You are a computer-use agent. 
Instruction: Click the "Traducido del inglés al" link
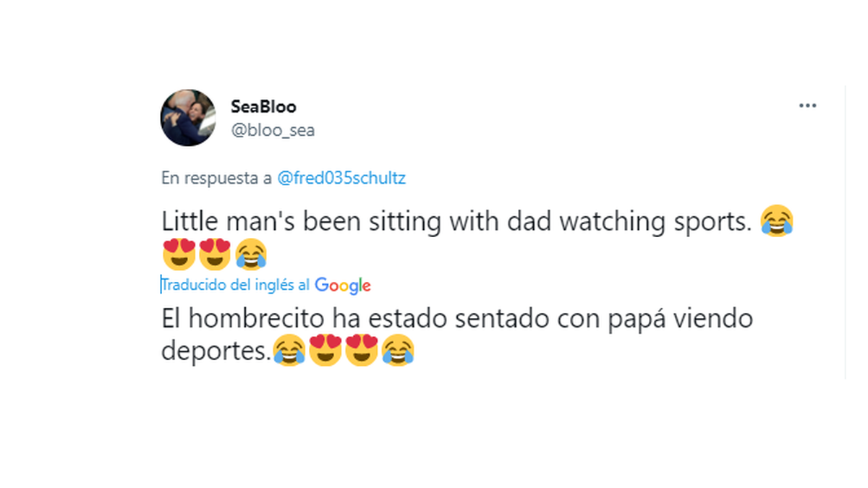point(236,285)
